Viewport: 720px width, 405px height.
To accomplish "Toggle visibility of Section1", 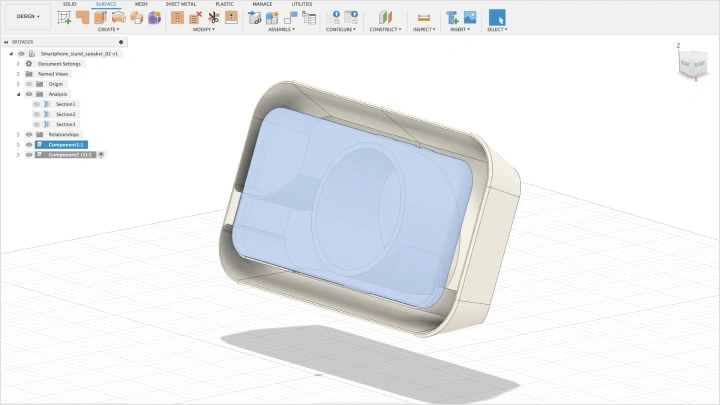I will tap(37, 104).
